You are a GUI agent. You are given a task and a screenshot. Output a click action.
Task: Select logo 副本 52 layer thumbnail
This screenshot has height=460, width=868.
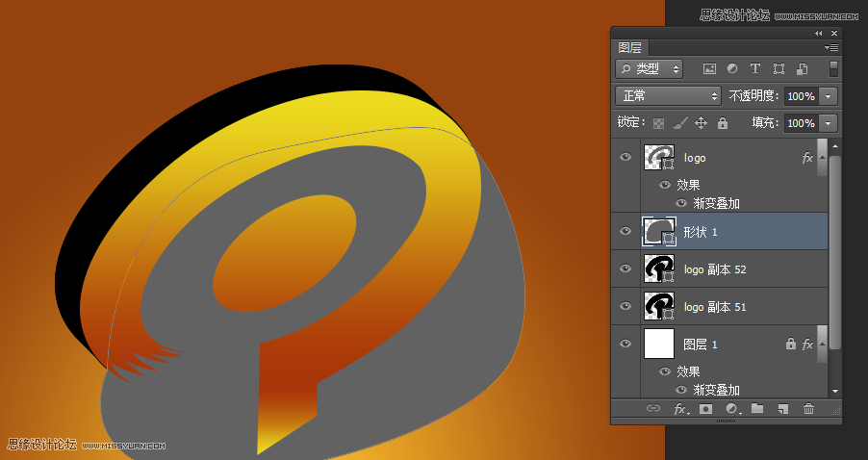(659, 268)
